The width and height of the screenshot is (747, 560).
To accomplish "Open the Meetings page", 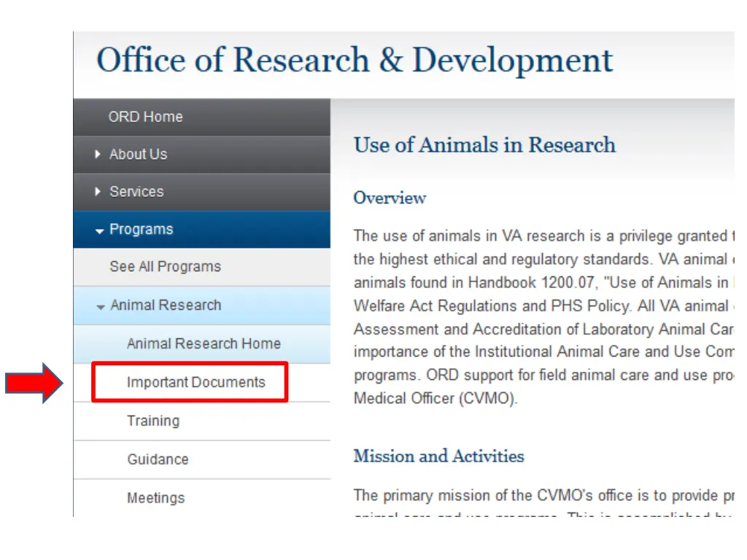I will [x=156, y=498].
